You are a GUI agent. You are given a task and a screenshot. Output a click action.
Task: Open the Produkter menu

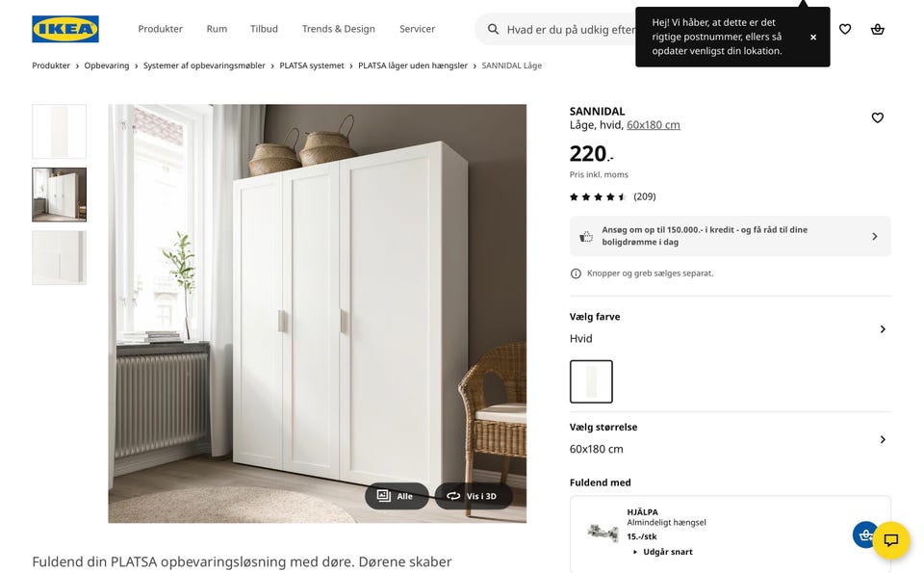[161, 29]
